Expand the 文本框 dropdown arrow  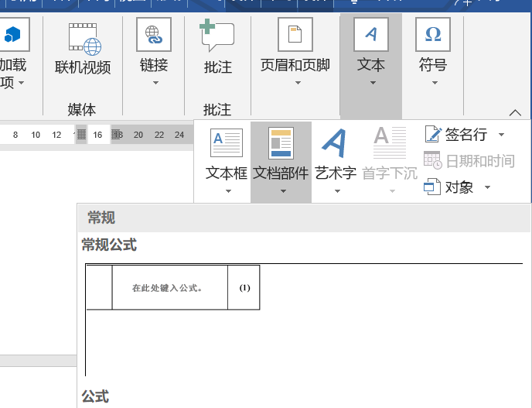click(x=228, y=191)
